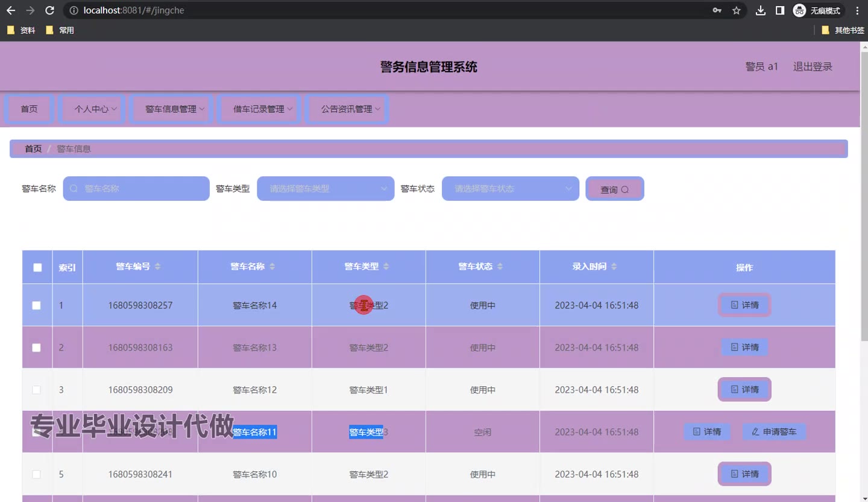Click 申请警车 button for 警车名称11
The height and width of the screenshot is (502, 868).
774,432
